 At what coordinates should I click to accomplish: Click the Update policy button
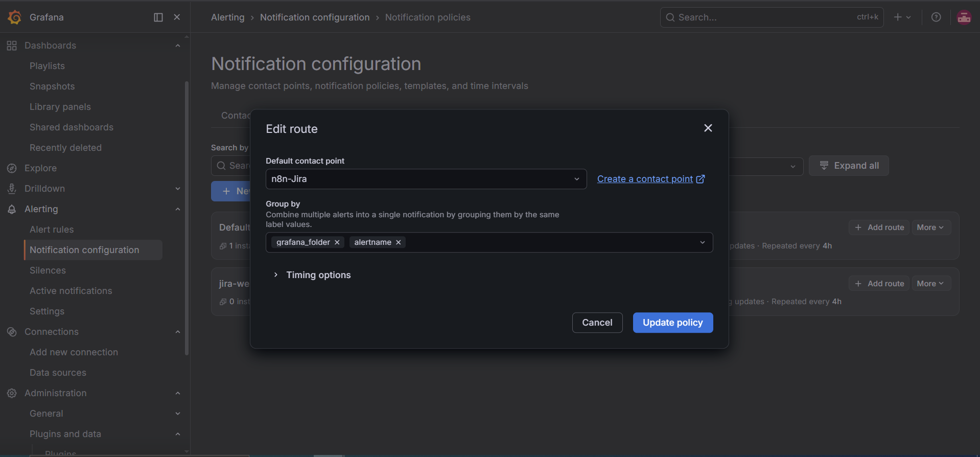673,323
